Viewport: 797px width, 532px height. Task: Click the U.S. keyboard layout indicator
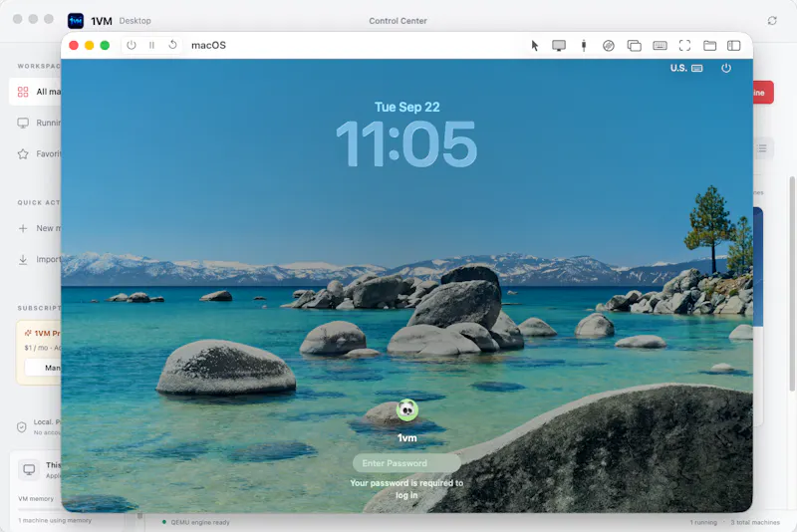click(x=686, y=68)
